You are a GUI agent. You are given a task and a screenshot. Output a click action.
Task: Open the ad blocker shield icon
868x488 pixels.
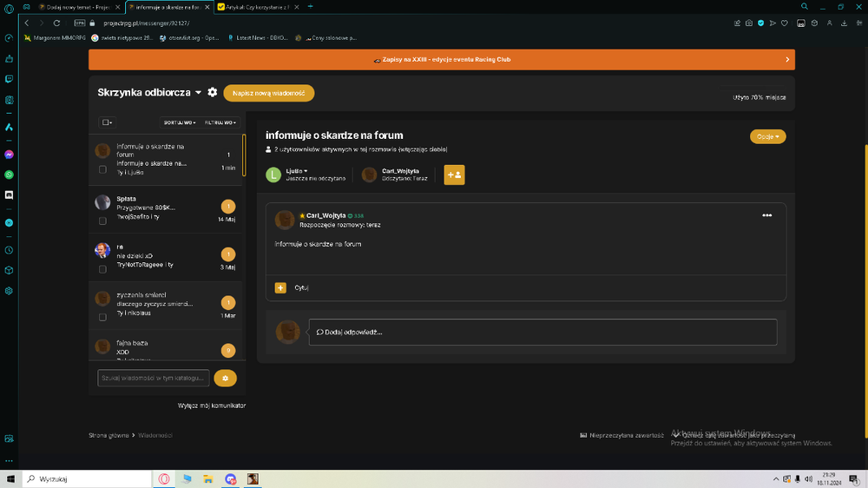tap(760, 23)
